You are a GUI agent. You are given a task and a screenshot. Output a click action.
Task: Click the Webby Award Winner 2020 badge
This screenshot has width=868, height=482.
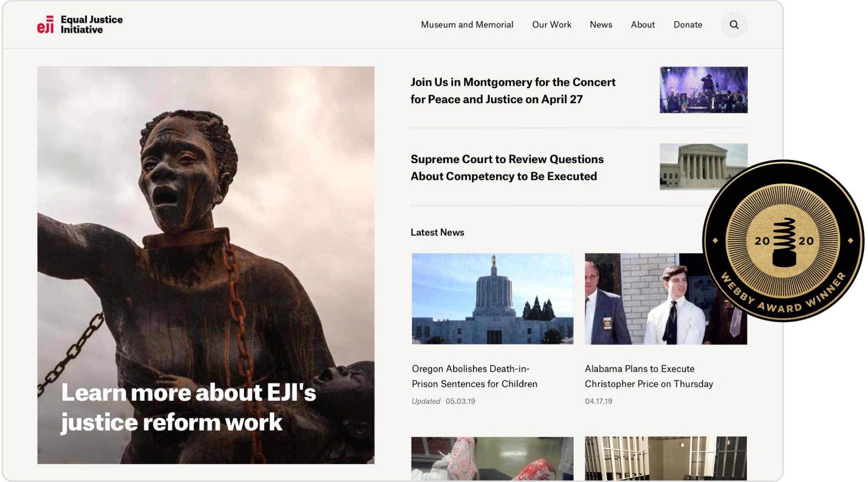[783, 241]
